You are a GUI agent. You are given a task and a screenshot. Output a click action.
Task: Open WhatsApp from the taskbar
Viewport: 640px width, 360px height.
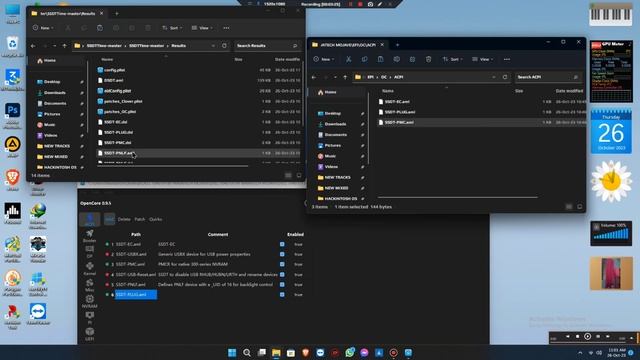[x=350, y=353]
